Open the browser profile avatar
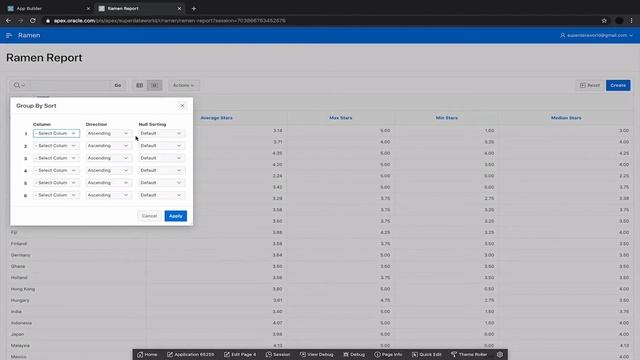640x360 pixels. 619,20
